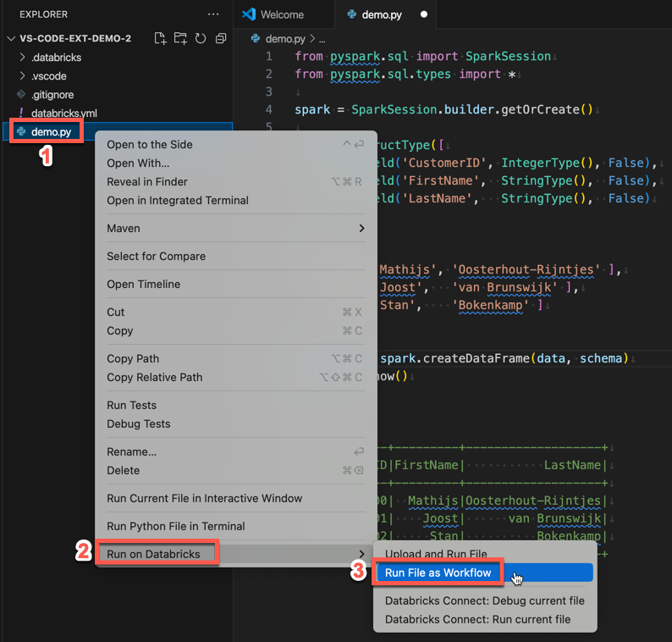Click Copy Relative Path menu entry

(x=155, y=378)
